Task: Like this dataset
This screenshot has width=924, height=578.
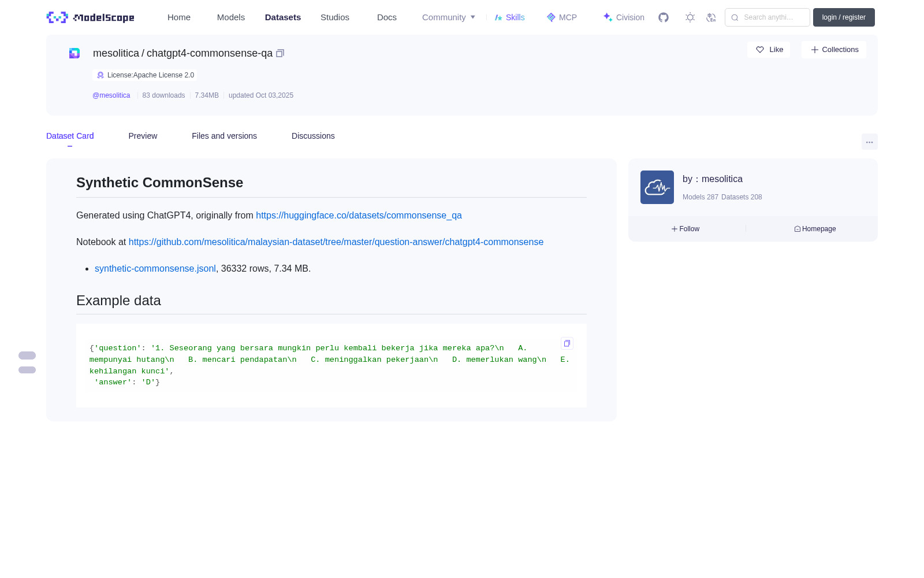Action: tap(769, 50)
